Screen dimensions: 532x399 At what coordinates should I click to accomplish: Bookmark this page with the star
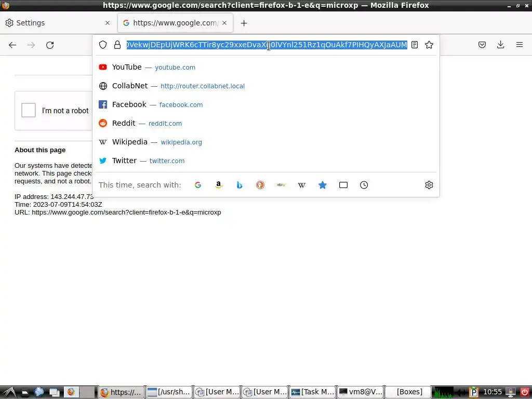click(x=429, y=45)
